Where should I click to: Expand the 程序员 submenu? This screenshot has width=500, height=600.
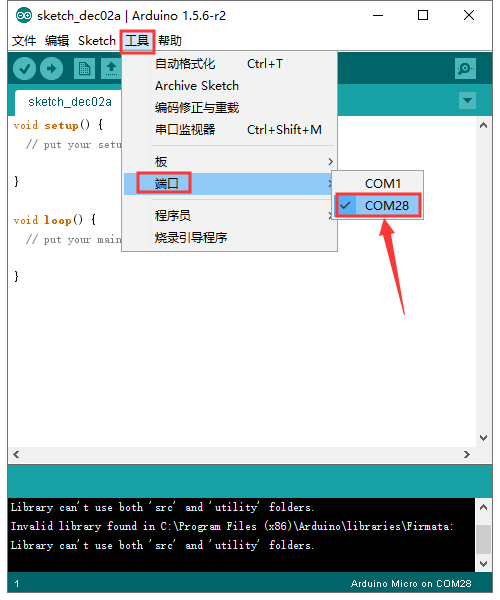tap(230, 216)
